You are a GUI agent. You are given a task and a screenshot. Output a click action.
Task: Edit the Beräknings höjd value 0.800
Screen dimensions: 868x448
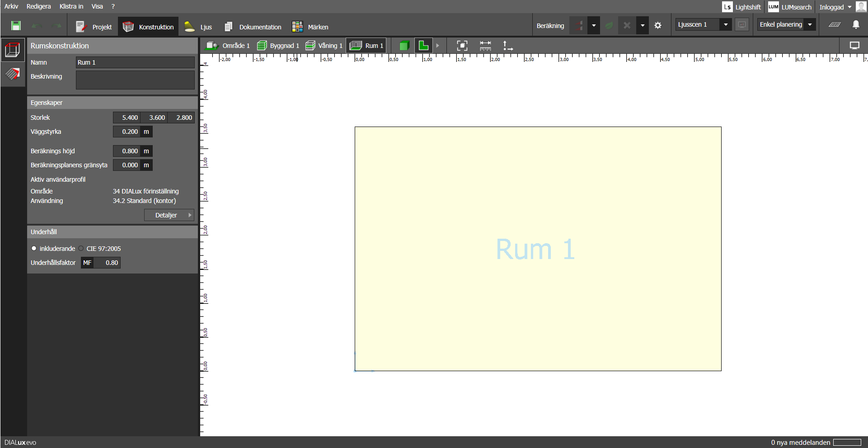point(127,151)
